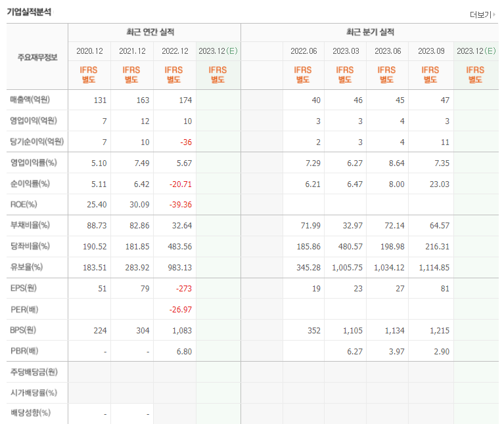Select the 216.31 quick ratio value
Screen dimensions: 504x424
(x=437, y=247)
